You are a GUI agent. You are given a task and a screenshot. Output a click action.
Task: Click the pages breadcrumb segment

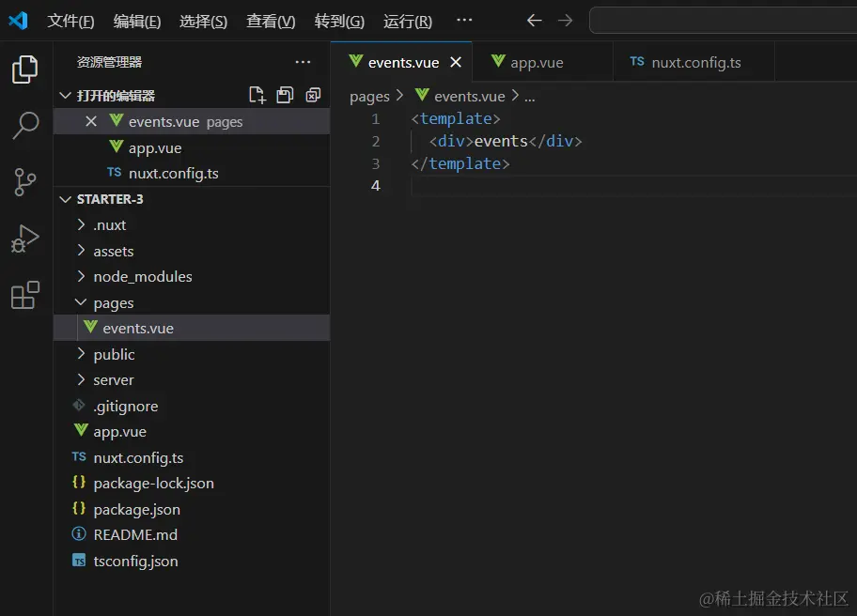369,97
